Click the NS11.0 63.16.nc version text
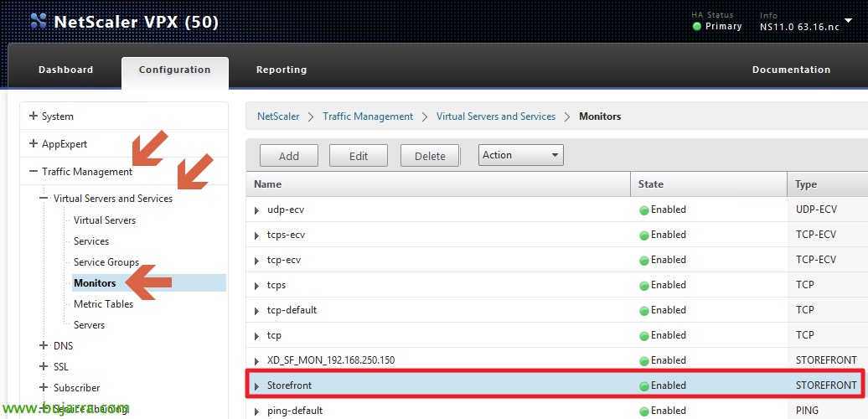This screenshot has height=419, width=868. (x=800, y=27)
